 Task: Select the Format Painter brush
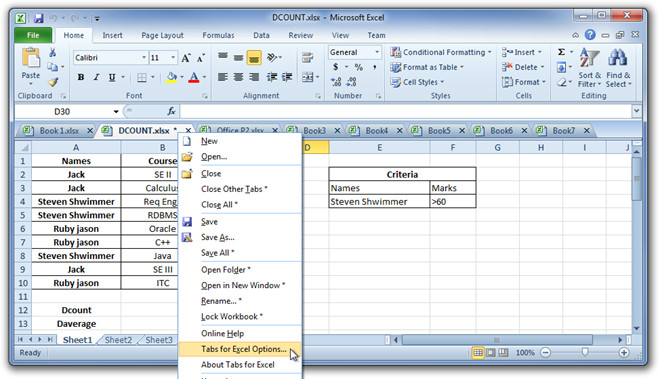coord(53,82)
